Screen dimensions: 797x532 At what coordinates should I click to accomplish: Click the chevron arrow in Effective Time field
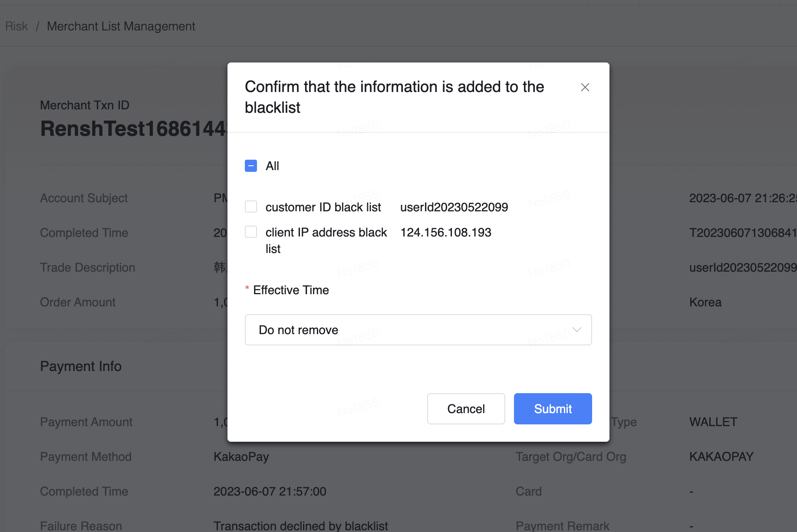tap(576, 330)
